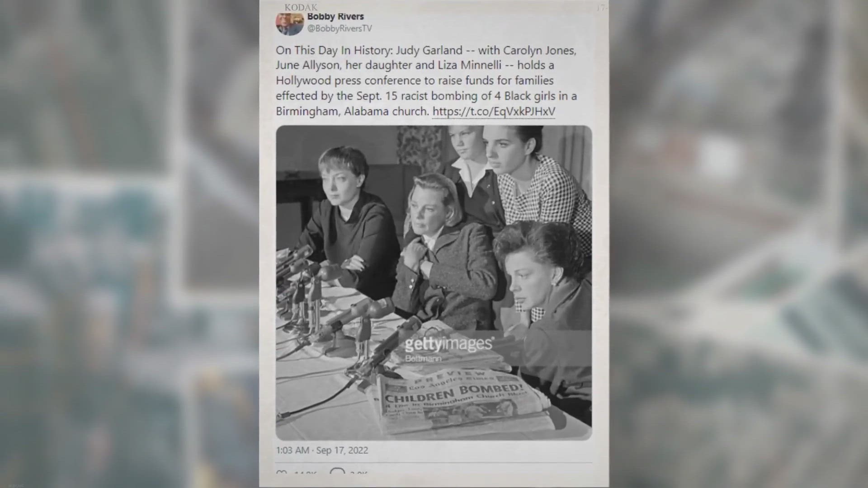Open the Bobby Rivers display name
The width and height of the screenshot is (868, 488).
tap(335, 17)
